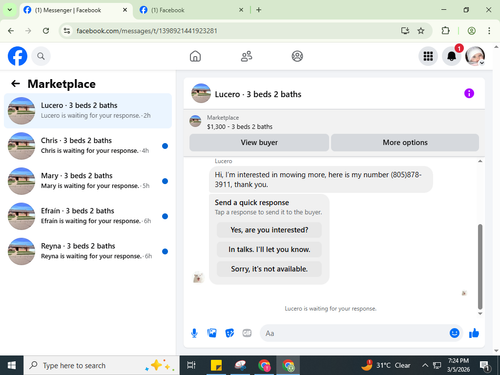
Task: Open the Facebook menu grid icon
Action: [x=428, y=56]
